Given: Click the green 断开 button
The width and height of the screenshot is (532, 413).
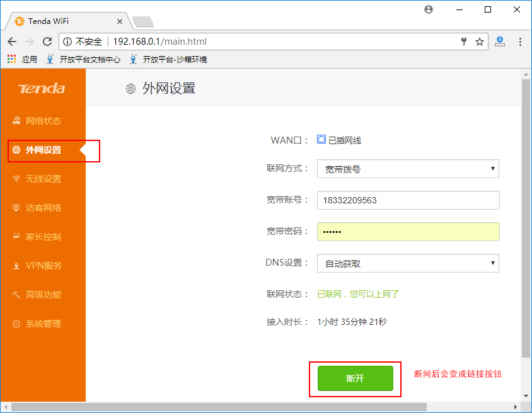Looking at the screenshot, I should (356, 378).
